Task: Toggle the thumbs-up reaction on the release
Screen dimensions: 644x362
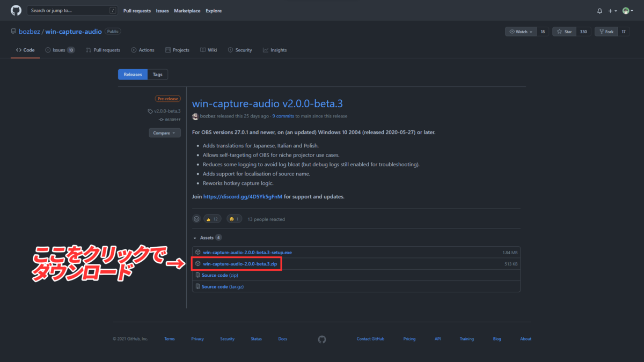Action: [x=212, y=218]
